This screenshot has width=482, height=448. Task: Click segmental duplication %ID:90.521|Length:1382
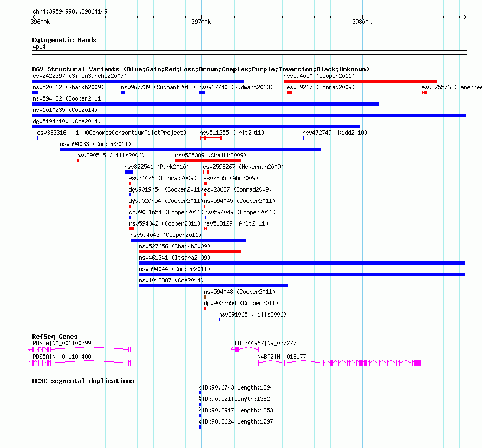[235, 399]
